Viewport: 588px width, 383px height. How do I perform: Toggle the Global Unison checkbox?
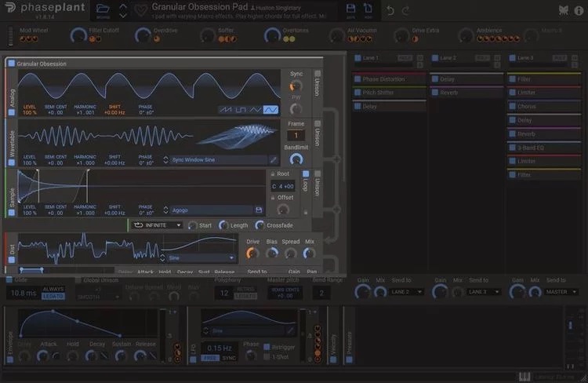tap(78, 280)
